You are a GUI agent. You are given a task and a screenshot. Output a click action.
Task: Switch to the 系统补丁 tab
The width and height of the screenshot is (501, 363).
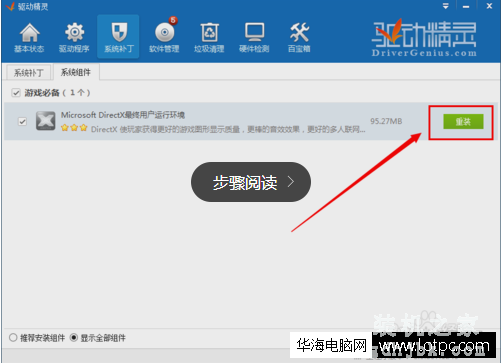(x=28, y=72)
